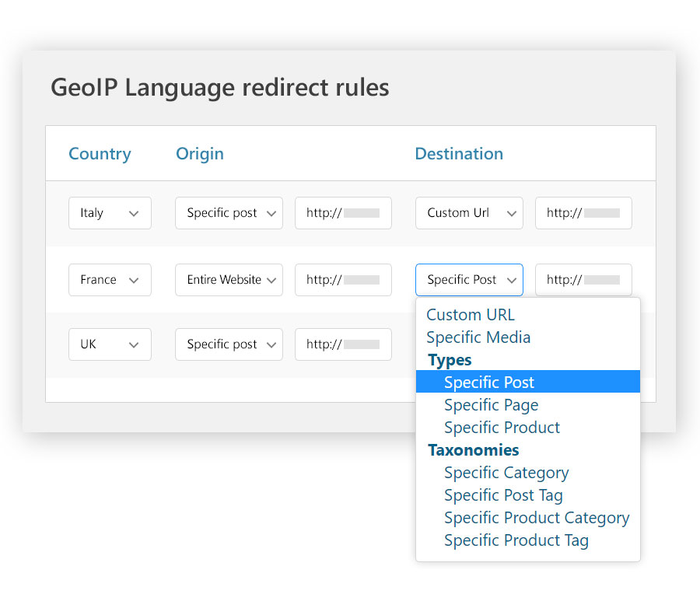Click the chevron on the UK origin selector
Viewport: 700px width, 608px height.
(x=271, y=344)
